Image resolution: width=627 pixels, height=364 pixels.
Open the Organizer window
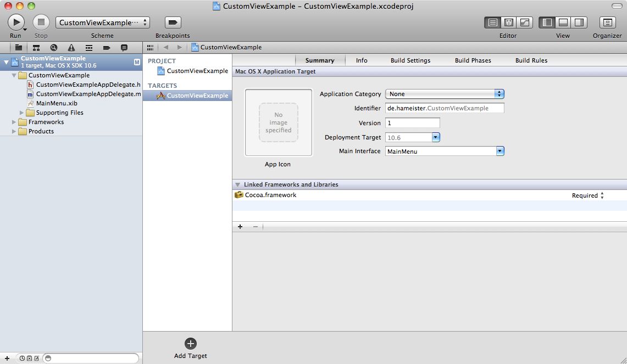point(607,23)
